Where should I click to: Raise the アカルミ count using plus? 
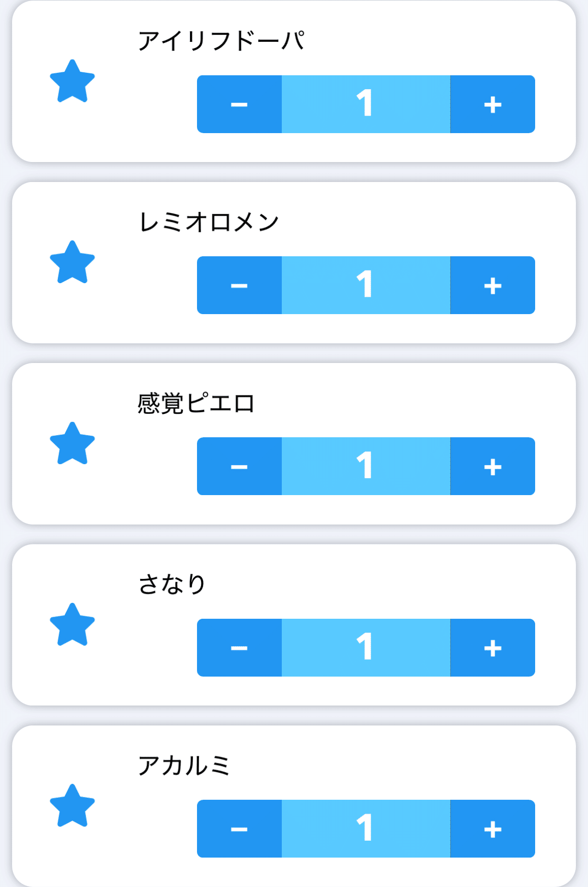(492, 829)
